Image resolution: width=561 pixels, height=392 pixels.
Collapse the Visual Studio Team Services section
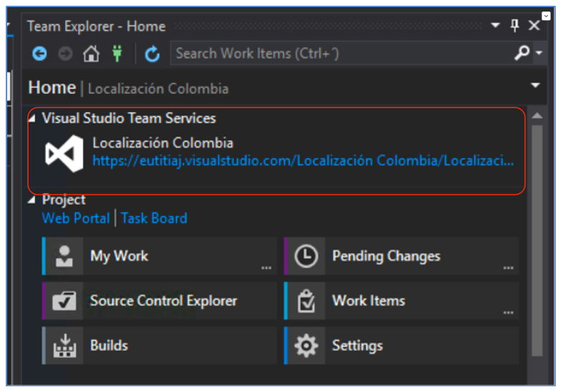pos(32,118)
